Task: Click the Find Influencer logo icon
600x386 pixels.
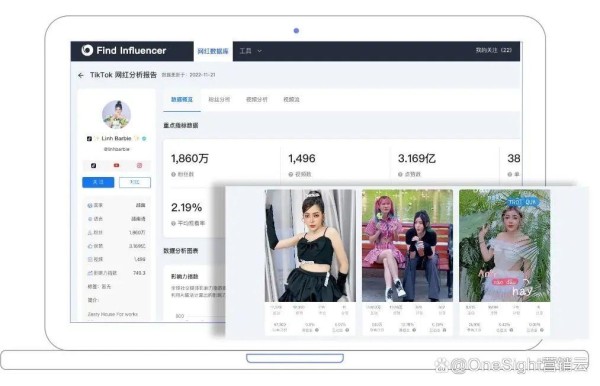Action: (87, 50)
